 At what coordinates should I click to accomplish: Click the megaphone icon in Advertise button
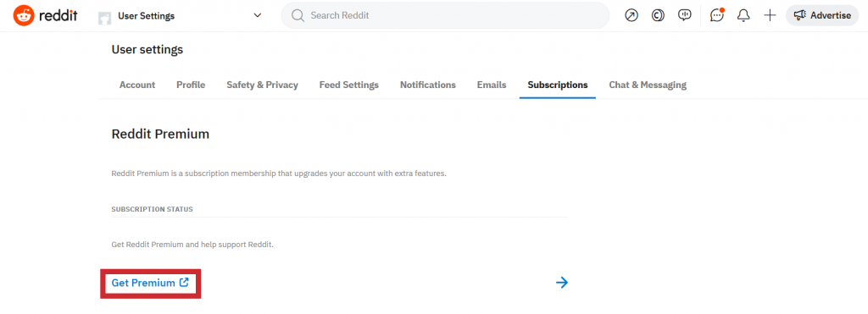coord(799,15)
